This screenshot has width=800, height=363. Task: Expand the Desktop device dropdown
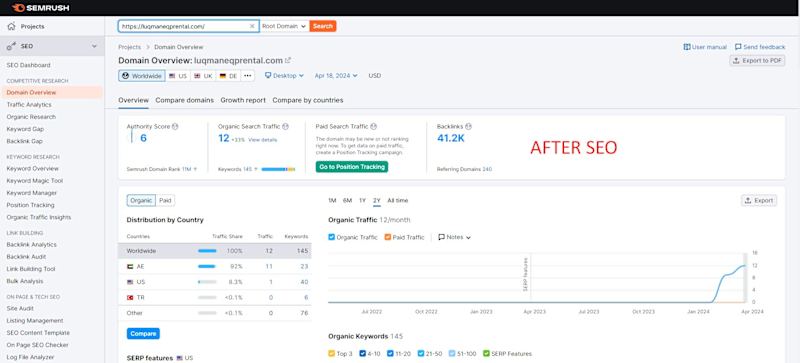point(284,76)
